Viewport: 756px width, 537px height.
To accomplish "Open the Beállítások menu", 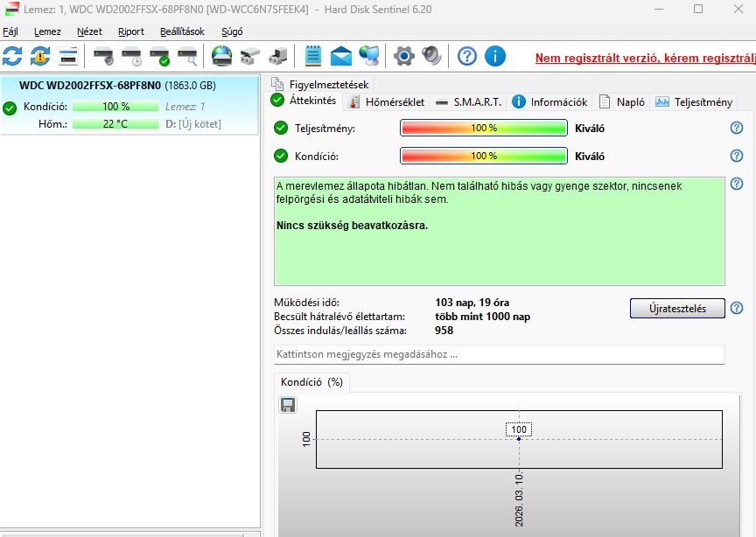I will click(x=182, y=31).
